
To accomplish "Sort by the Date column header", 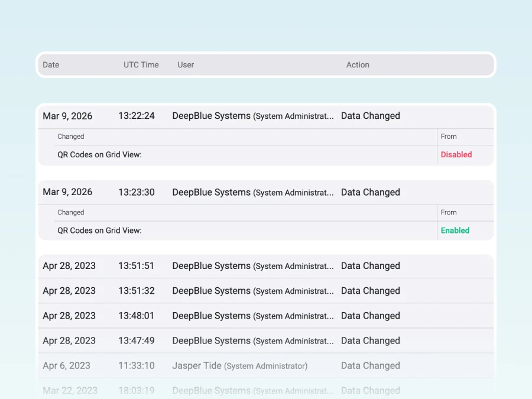I will point(51,65).
